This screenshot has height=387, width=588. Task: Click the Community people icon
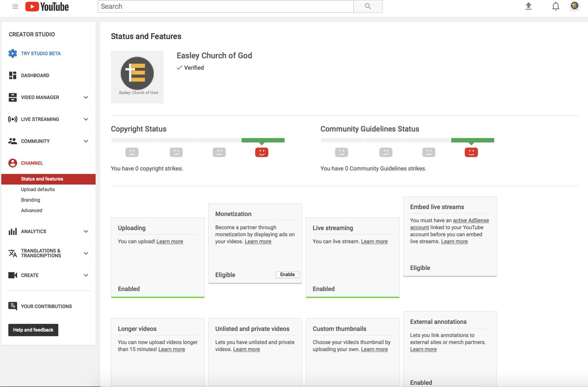(x=13, y=141)
